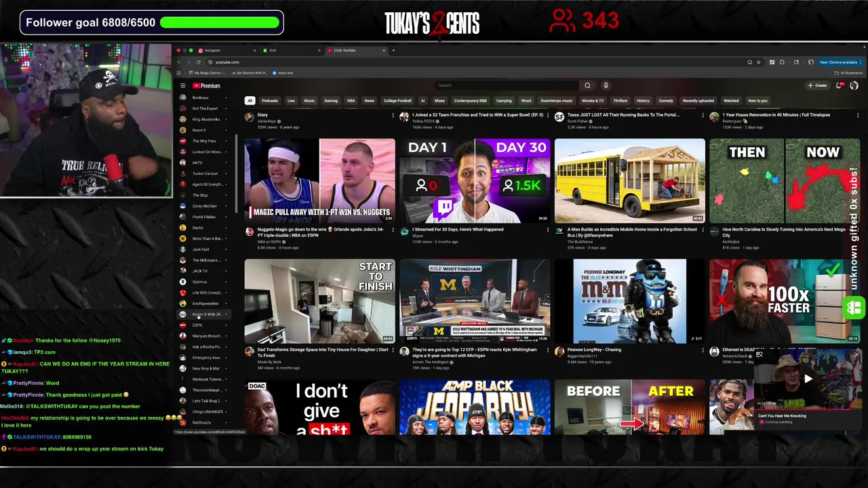
Task: Open the AMP Black Jeopardy thumbnail
Action: click(475, 407)
